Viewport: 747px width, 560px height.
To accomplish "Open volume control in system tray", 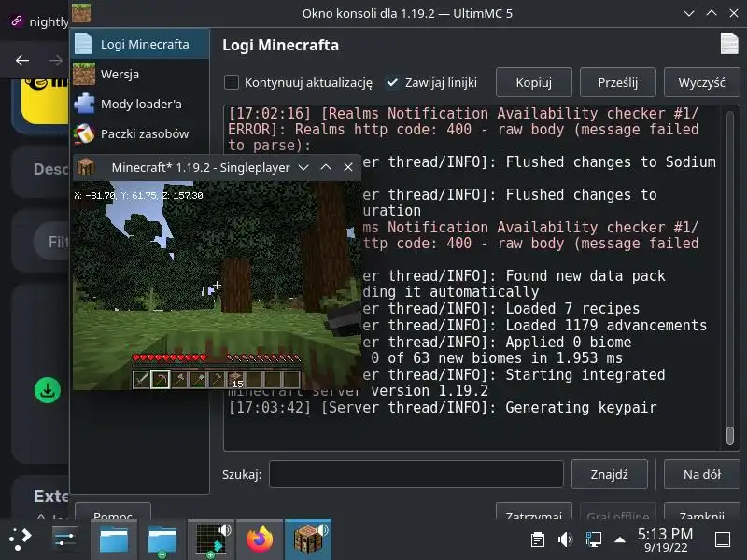I will [x=565, y=539].
